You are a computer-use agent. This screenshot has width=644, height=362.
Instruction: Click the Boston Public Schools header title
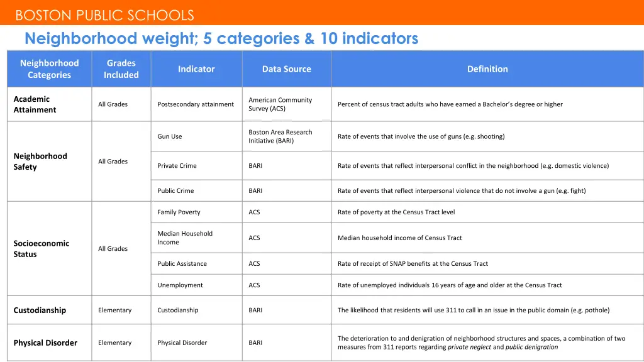coord(104,15)
